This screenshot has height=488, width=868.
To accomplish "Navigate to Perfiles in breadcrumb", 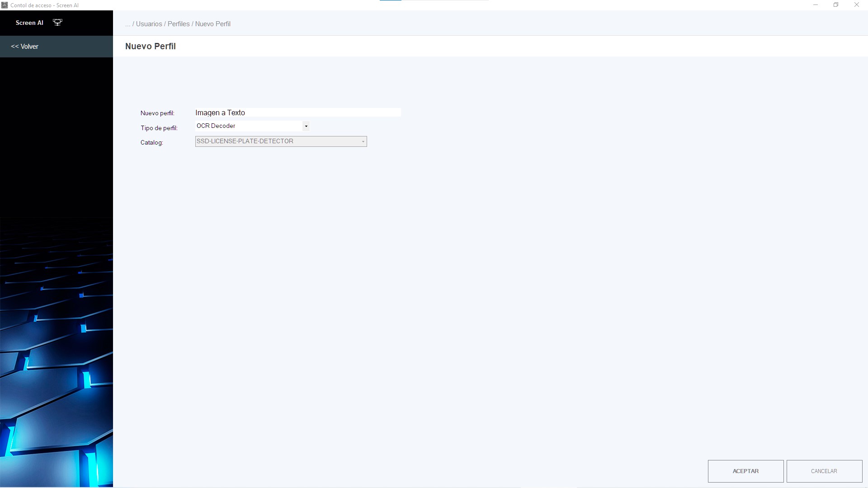I will coord(179,24).
